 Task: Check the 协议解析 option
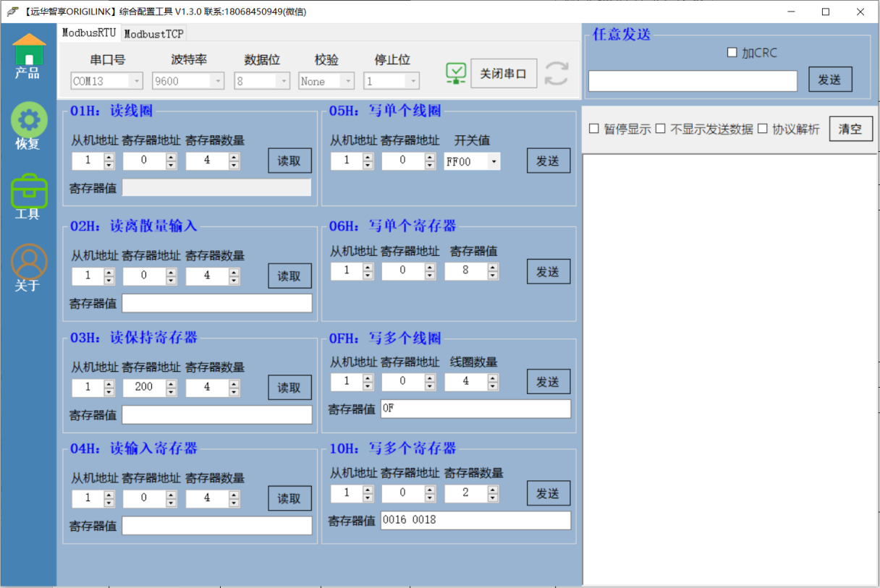pyautogui.click(x=762, y=129)
